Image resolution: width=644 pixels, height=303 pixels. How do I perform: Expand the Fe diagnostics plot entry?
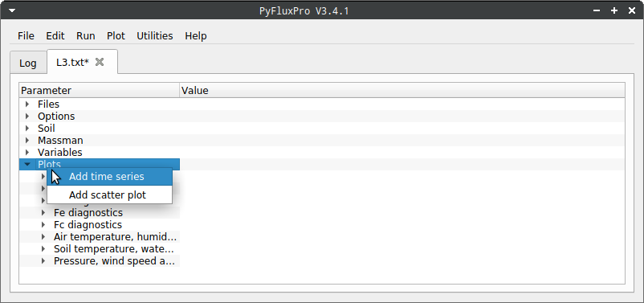coord(43,213)
